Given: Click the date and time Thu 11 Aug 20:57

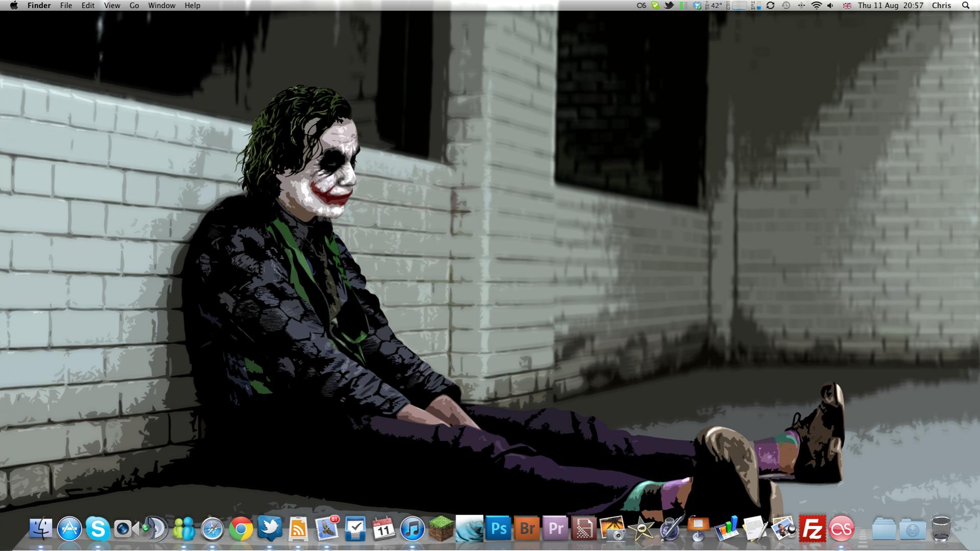Looking at the screenshot, I should tap(891, 6).
